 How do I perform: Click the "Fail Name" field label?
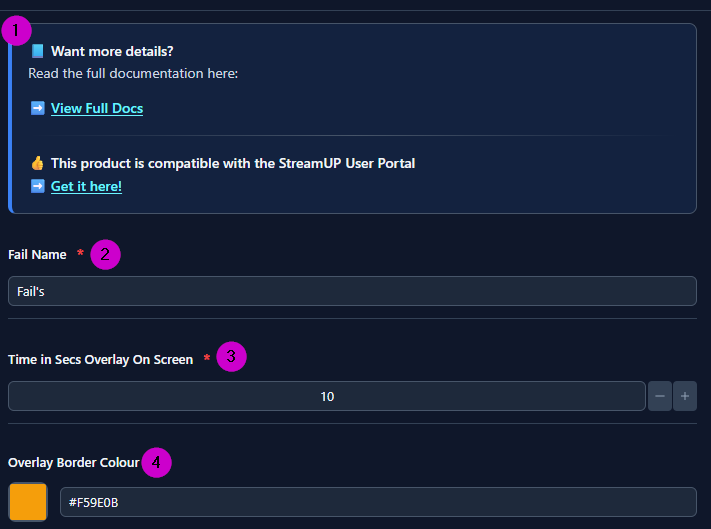click(37, 255)
